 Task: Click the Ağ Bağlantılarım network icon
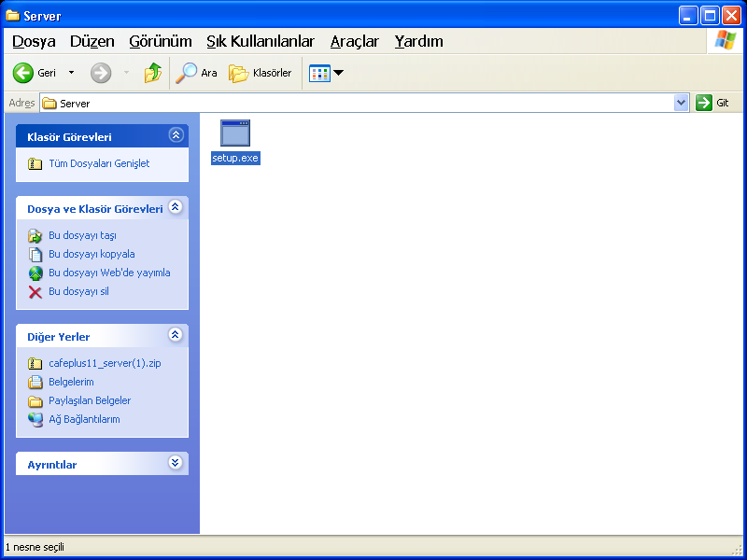[x=35, y=420]
